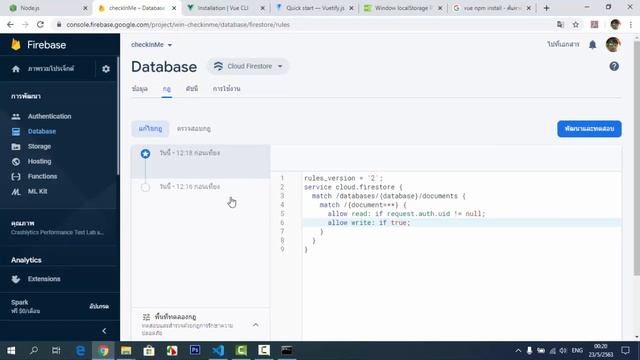Screen dimensions: 640x360
Task: Click ENG language indicator in tray
Action: (x=577, y=351)
